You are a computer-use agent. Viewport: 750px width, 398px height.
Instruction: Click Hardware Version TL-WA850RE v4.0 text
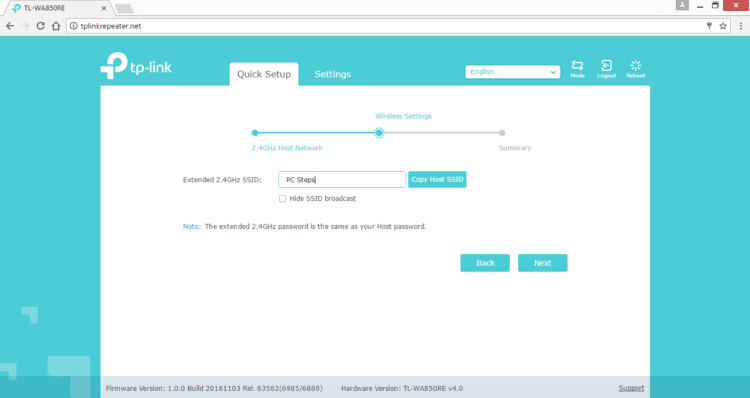click(x=402, y=388)
